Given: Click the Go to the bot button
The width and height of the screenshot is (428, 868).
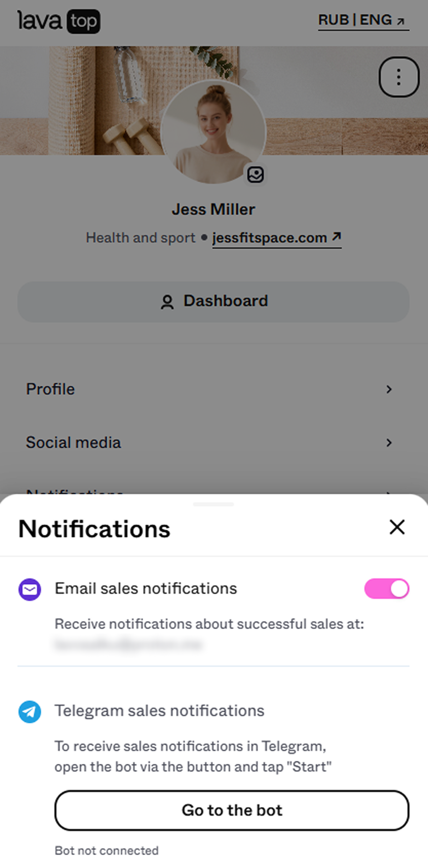Looking at the screenshot, I should pos(232,810).
